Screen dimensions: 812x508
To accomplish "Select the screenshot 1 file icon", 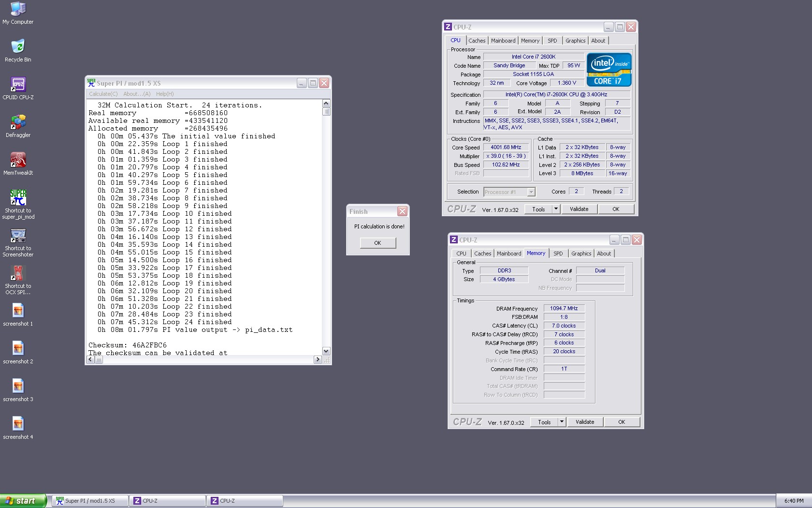I will point(18,315).
